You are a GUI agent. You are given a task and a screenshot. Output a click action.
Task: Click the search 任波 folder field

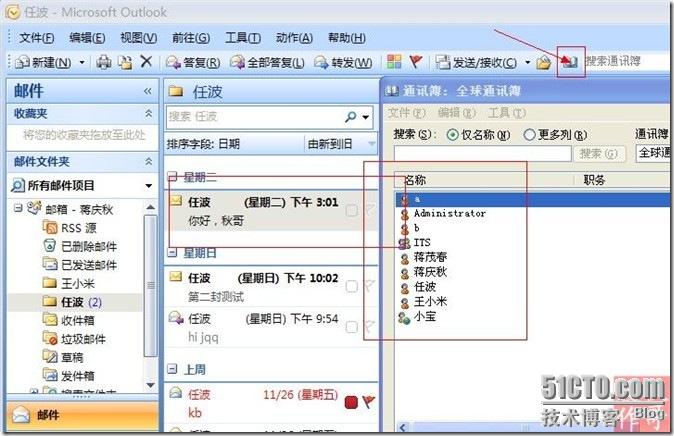[254, 117]
